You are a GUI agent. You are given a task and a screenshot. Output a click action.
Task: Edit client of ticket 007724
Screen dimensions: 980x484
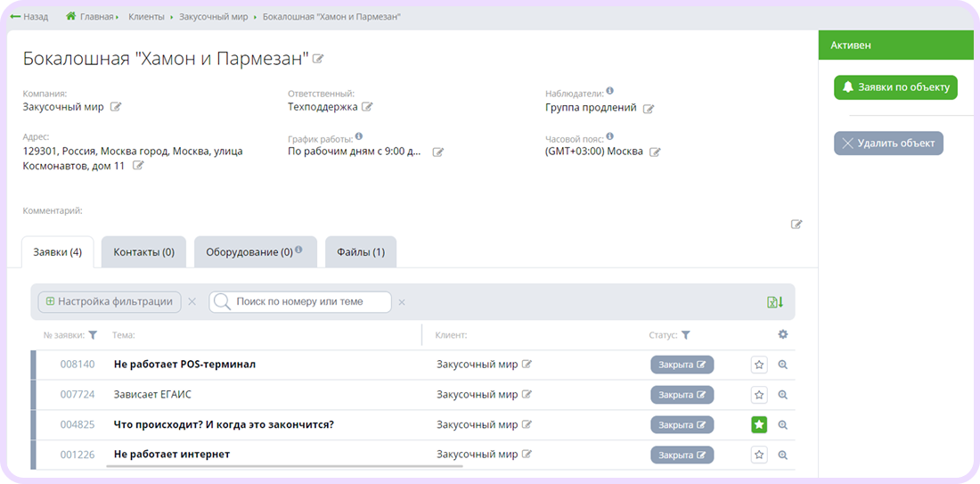pos(527,395)
